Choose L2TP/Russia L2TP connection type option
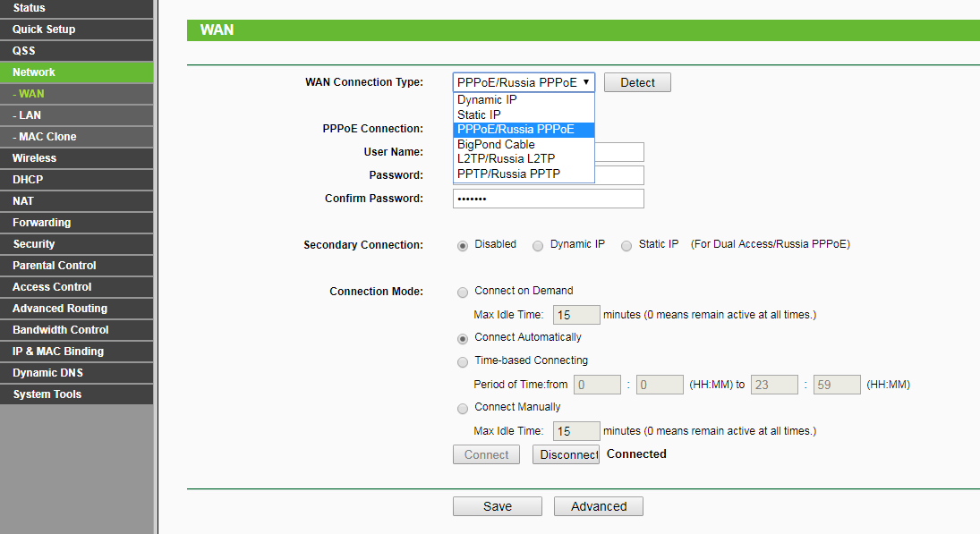The height and width of the screenshot is (534, 980). click(x=507, y=159)
